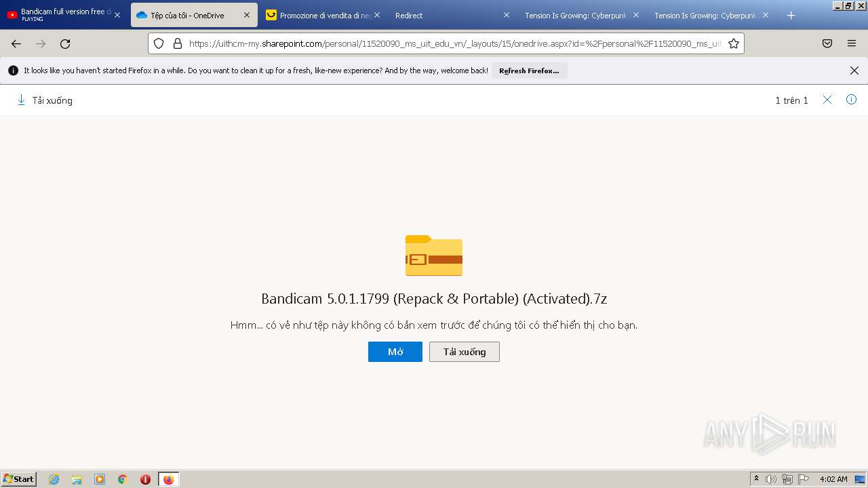The width and height of the screenshot is (868, 488).
Task: Close the Redirect tab
Action: 506,15
